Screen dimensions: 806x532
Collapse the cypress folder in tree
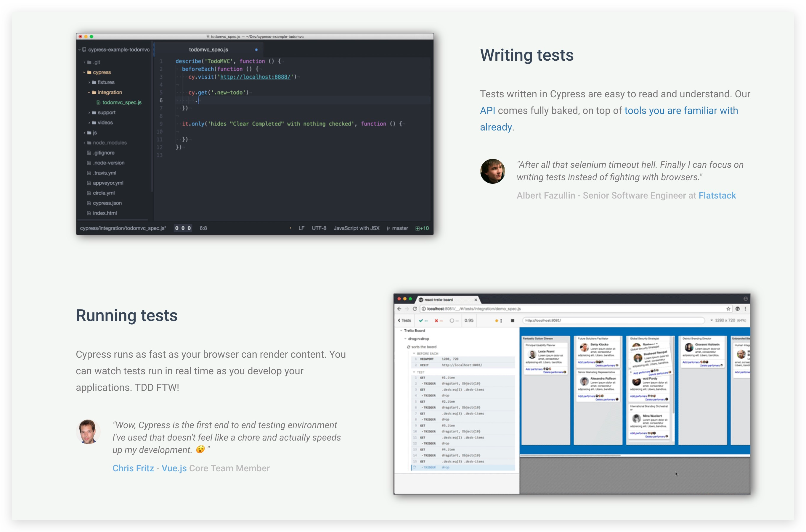(x=84, y=72)
